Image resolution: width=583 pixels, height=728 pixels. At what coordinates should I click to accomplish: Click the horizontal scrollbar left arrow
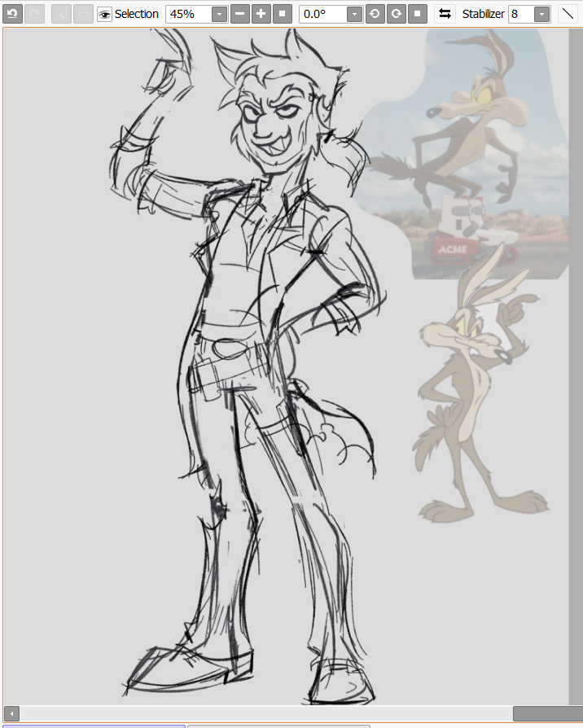[11, 713]
